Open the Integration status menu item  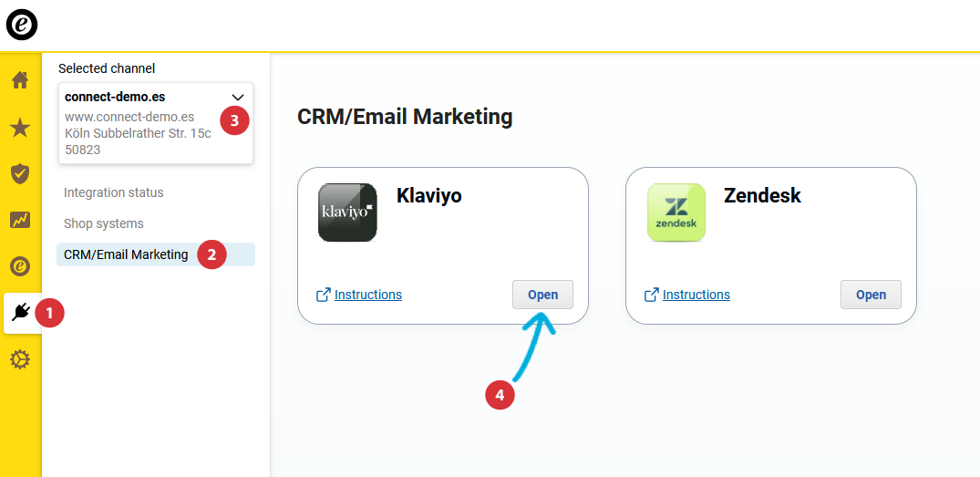click(114, 192)
